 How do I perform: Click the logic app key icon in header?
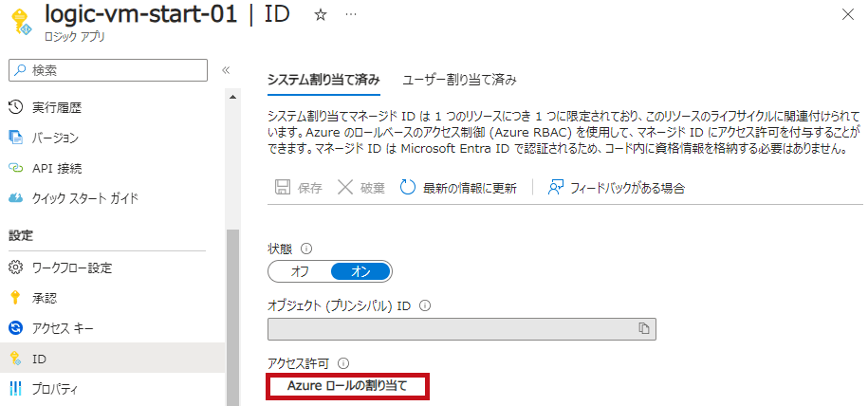(21, 21)
